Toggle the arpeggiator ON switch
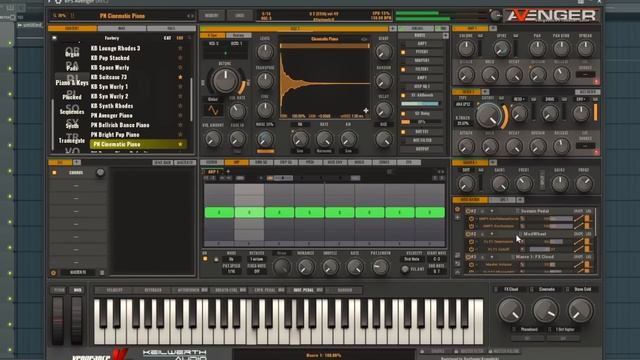The height and width of the screenshot is (360, 640). click(x=205, y=259)
